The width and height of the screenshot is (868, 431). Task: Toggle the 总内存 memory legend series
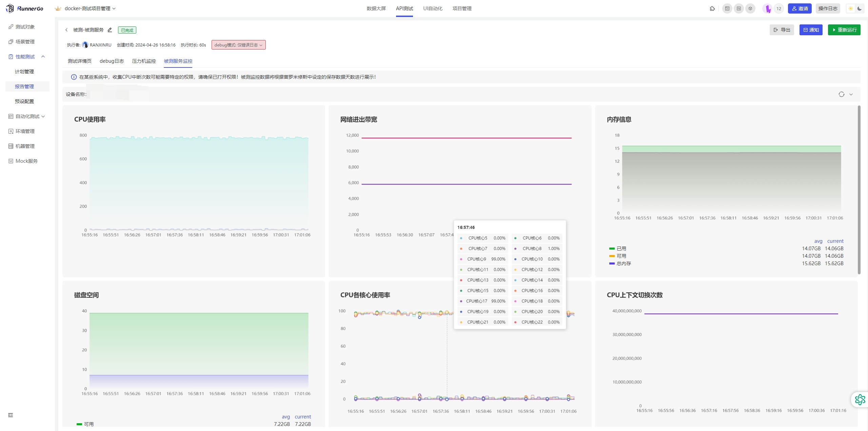pos(620,263)
